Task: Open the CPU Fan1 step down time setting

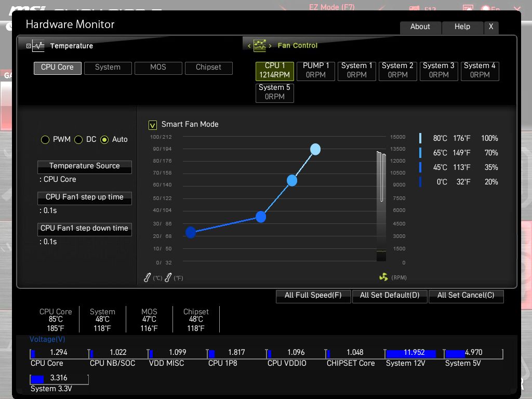Action: click(x=85, y=229)
